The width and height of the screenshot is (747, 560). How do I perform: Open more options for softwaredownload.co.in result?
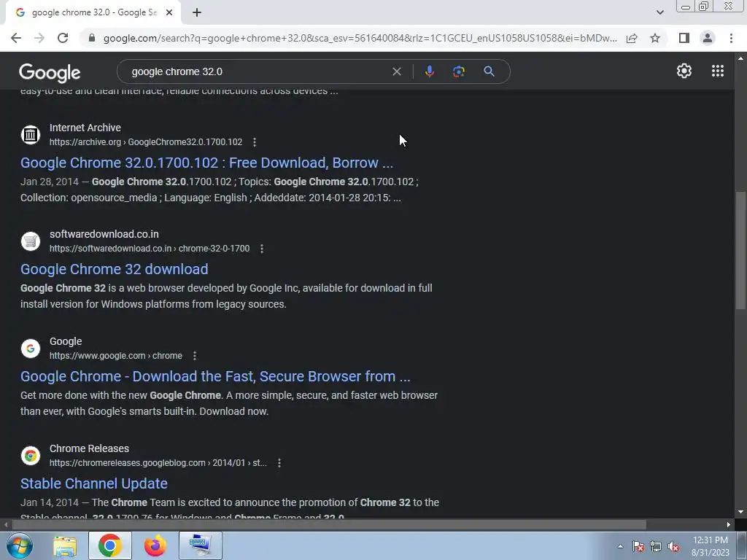coord(262,249)
